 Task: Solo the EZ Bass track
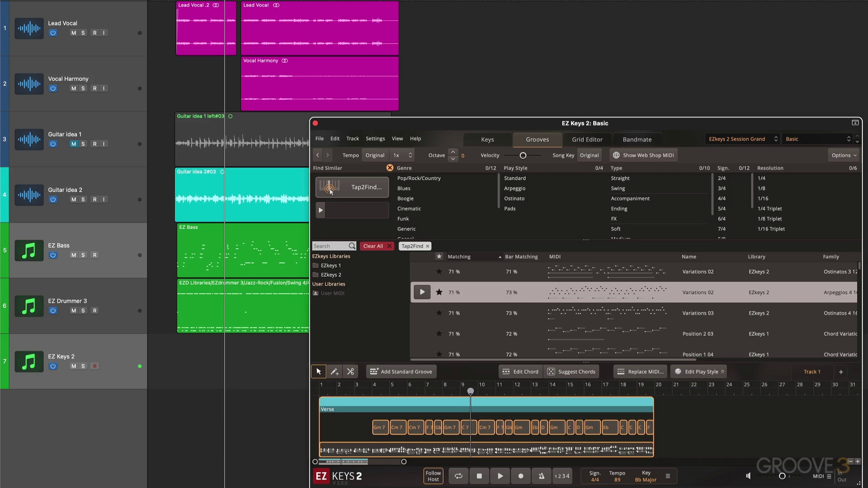(83, 255)
